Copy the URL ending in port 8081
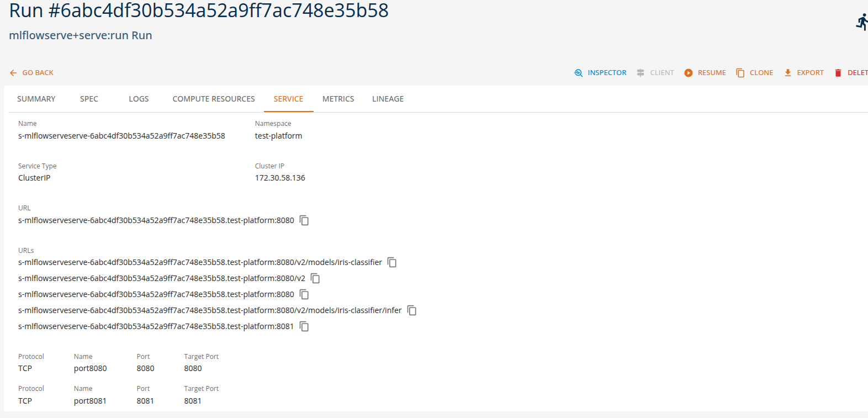This screenshot has width=868, height=418. [x=304, y=326]
